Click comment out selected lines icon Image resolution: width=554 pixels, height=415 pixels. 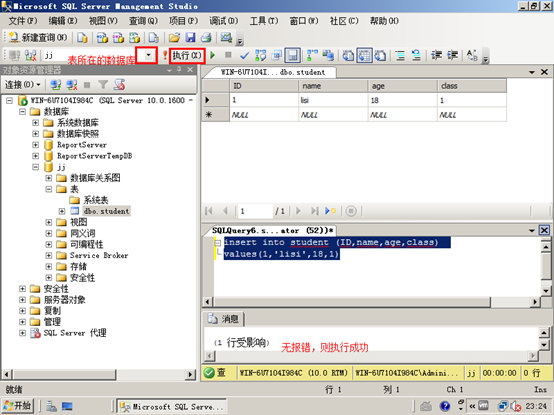(400, 55)
